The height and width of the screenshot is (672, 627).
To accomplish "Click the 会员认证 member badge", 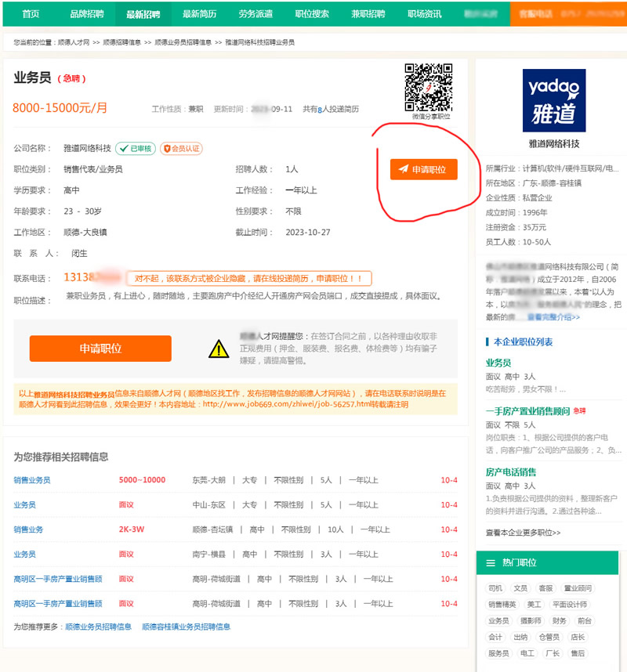I will pos(181,148).
